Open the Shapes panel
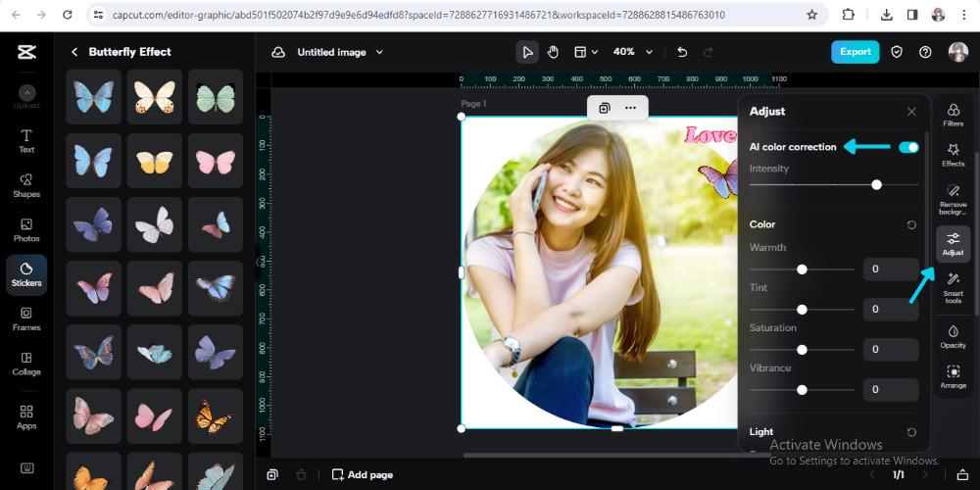This screenshot has width=980, height=490. coord(26,185)
